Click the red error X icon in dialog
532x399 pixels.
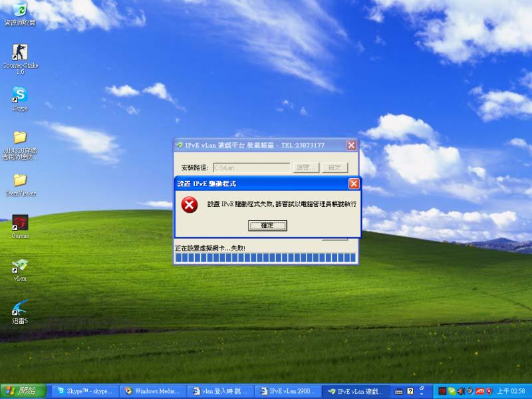tap(190, 205)
